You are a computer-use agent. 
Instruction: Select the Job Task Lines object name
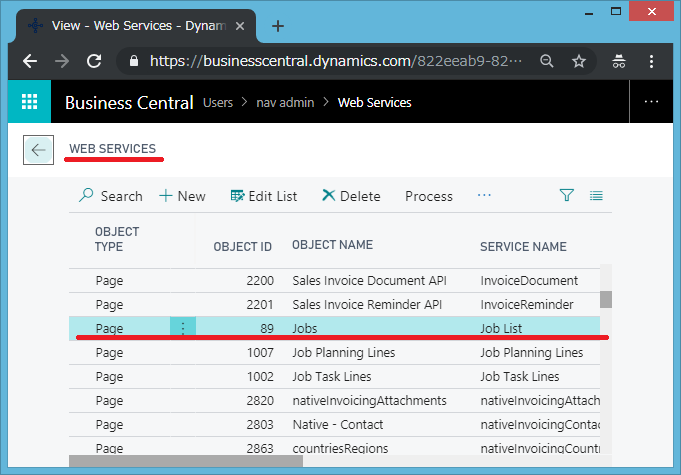pos(332,376)
